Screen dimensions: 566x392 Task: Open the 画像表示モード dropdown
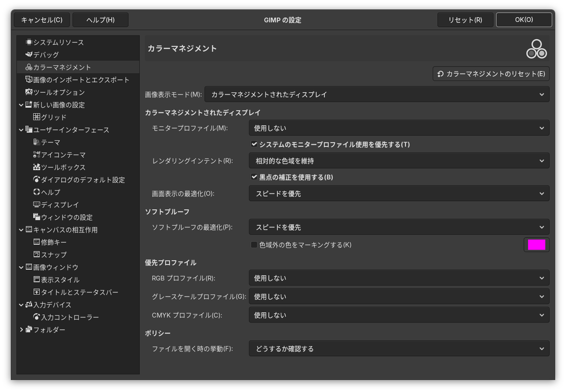pyautogui.click(x=377, y=94)
